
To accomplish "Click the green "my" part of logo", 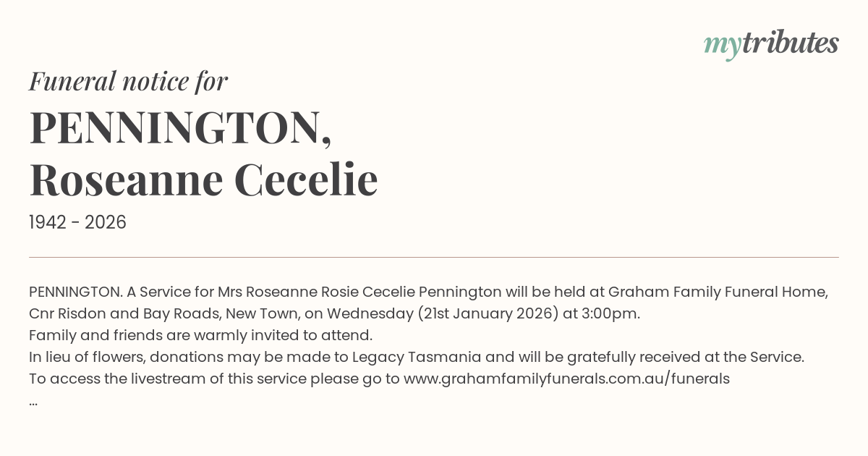I will point(722,46).
